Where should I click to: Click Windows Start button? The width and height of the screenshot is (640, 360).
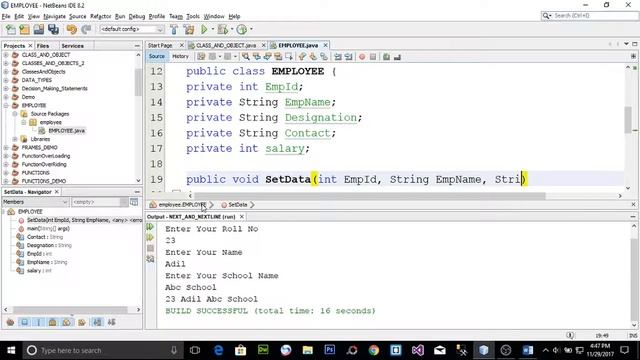click(x=11, y=350)
